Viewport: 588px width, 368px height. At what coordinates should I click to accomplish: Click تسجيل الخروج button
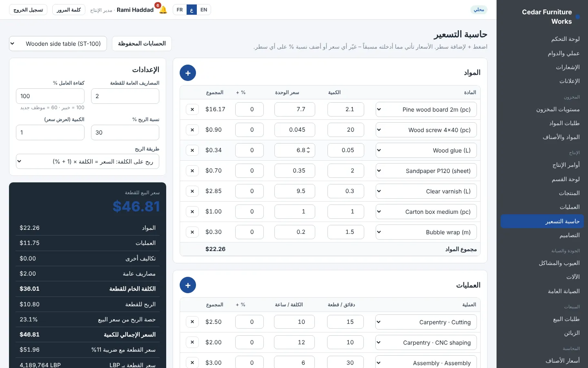(x=28, y=10)
